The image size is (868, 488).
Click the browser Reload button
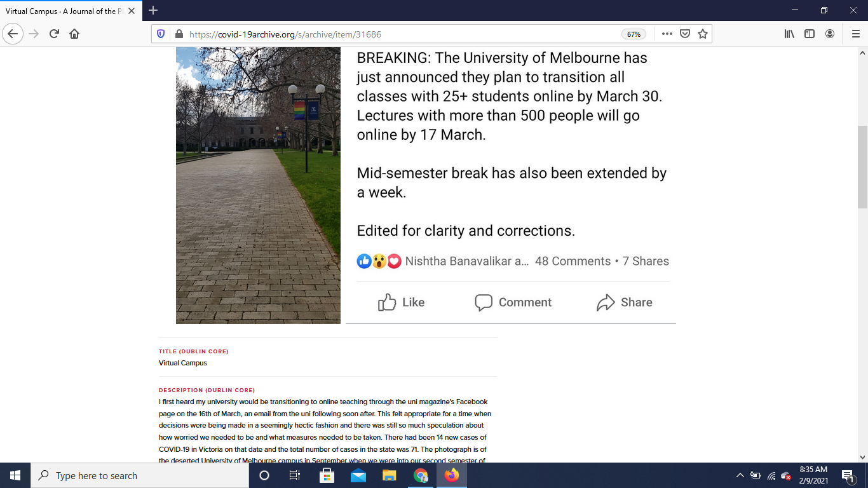(x=54, y=34)
